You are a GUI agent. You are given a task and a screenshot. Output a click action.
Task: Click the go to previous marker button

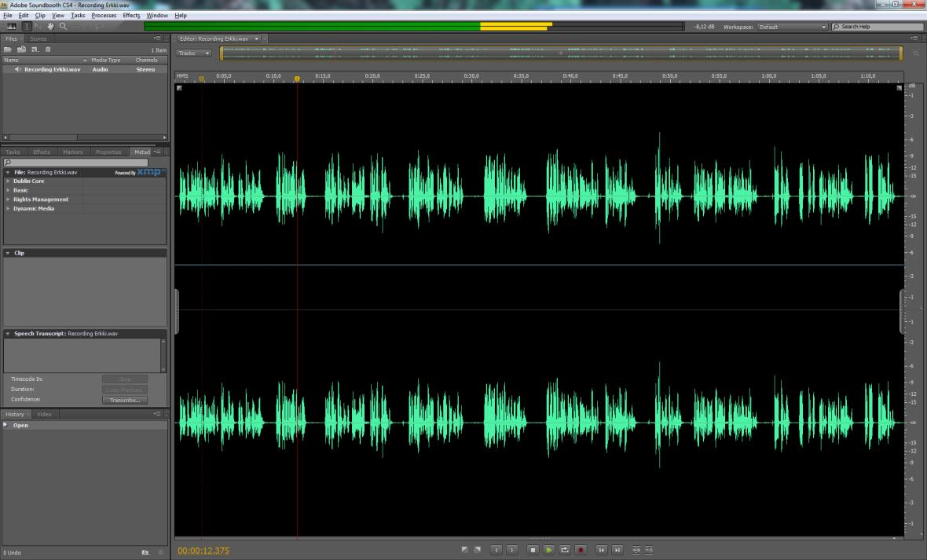pos(496,550)
